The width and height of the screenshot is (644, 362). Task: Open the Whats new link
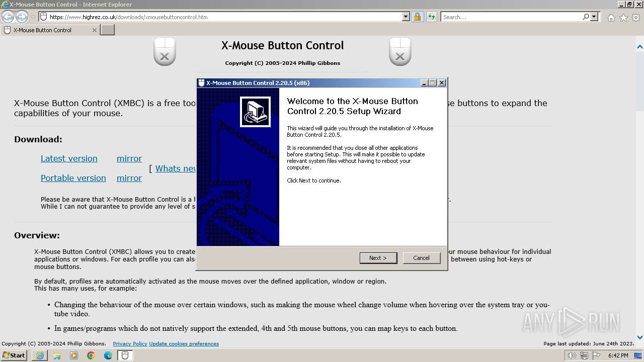(x=175, y=168)
